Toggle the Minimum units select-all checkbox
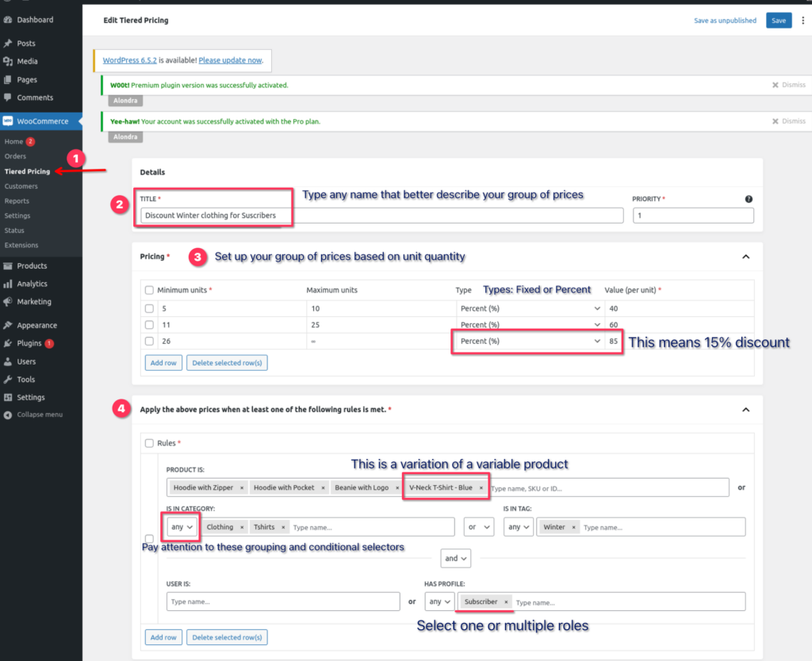 pyautogui.click(x=149, y=290)
